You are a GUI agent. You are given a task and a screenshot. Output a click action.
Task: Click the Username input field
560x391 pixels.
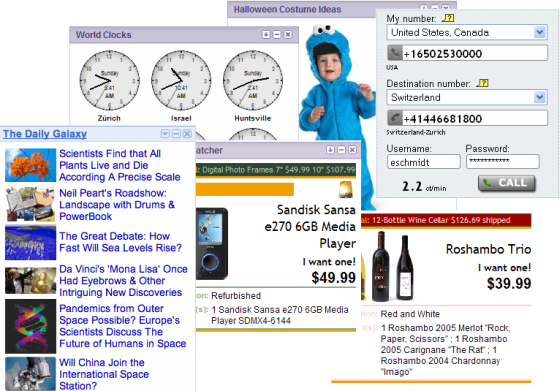point(424,162)
